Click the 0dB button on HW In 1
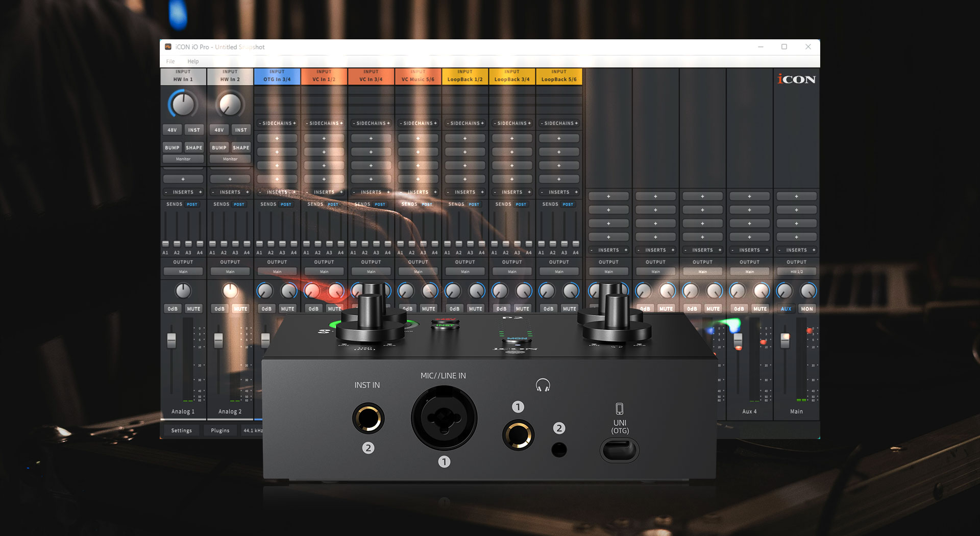The width and height of the screenshot is (980, 536). pos(173,309)
